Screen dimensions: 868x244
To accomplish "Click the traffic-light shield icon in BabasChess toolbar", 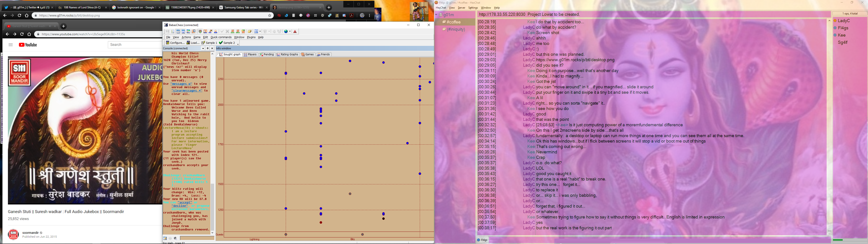I will (x=200, y=31).
